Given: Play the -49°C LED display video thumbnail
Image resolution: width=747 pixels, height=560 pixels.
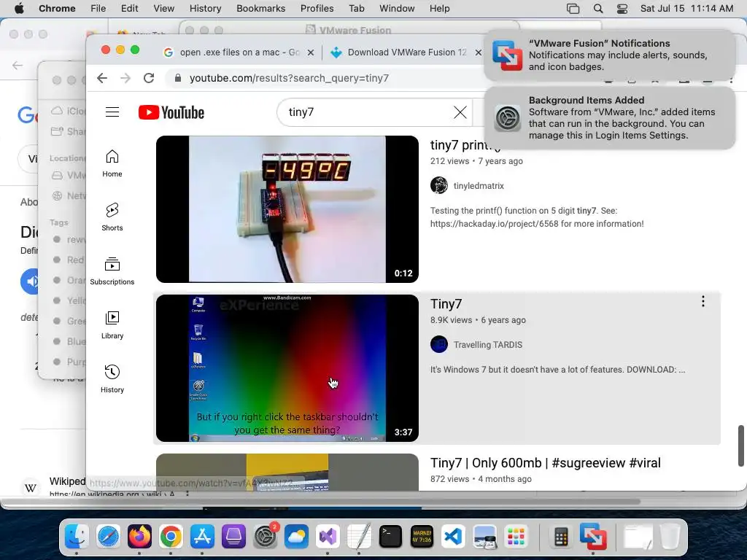Looking at the screenshot, I should [287, 209].
